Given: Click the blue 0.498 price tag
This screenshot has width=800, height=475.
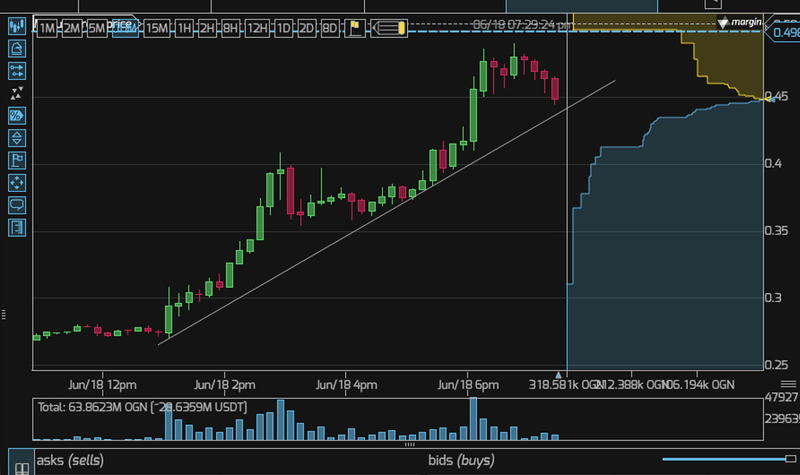Looking at the screenshot, I should [x=785, y=33].
